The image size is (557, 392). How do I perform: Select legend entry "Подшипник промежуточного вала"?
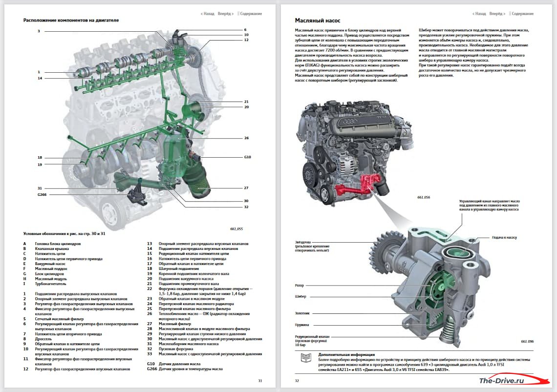click(189, 284)
